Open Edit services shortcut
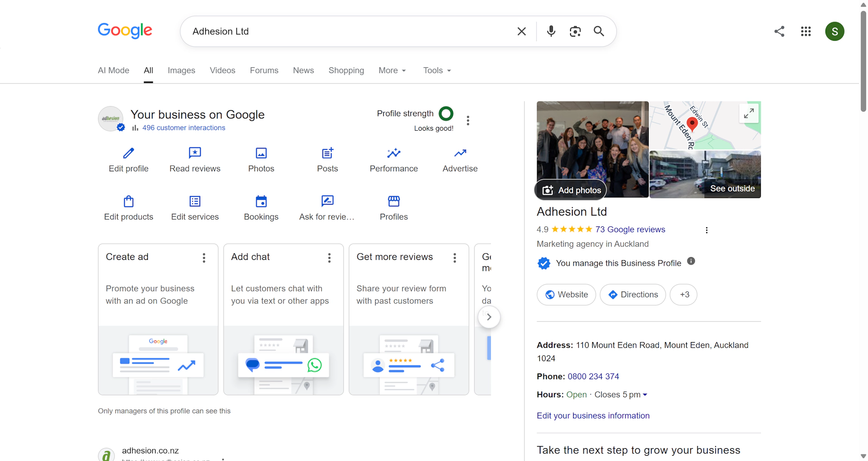This screenshot has height=461, width=868. click(195, 208)
